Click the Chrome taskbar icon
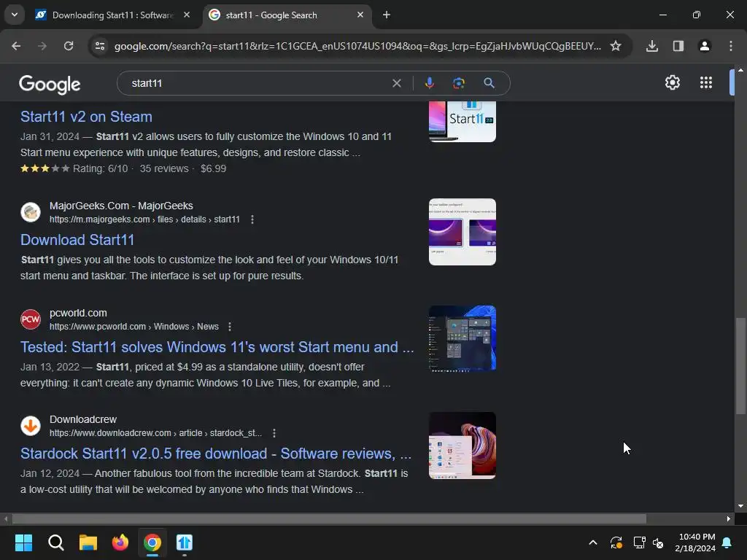Image resolution: width=747 pixels, height=560 pixels. point(152,542)
